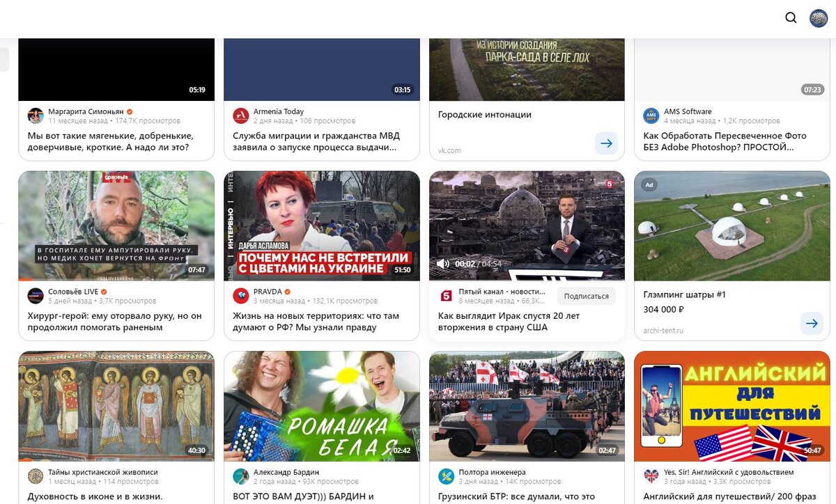
Task: Play Georgian armored vehicle parade thumbnail
Action: [x=527, y=406]
